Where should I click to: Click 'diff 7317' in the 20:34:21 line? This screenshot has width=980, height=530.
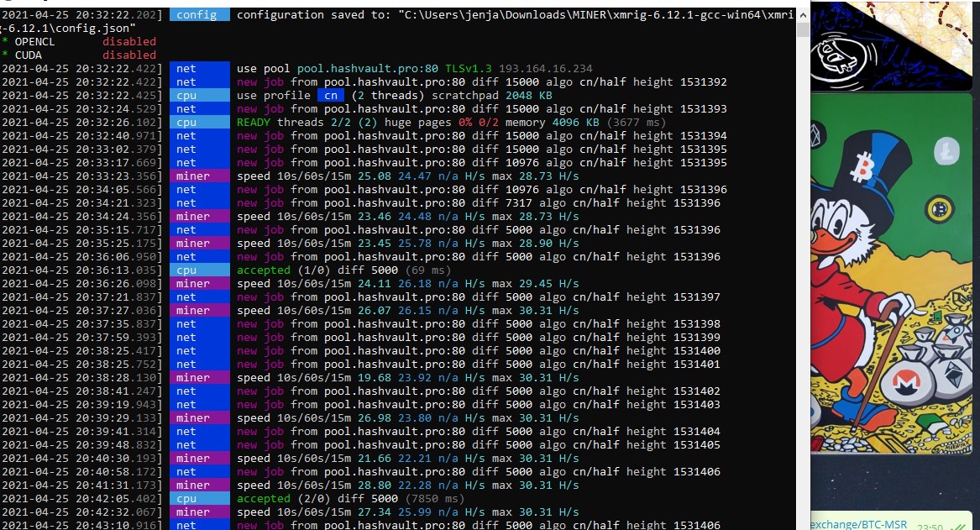[502, 202]
